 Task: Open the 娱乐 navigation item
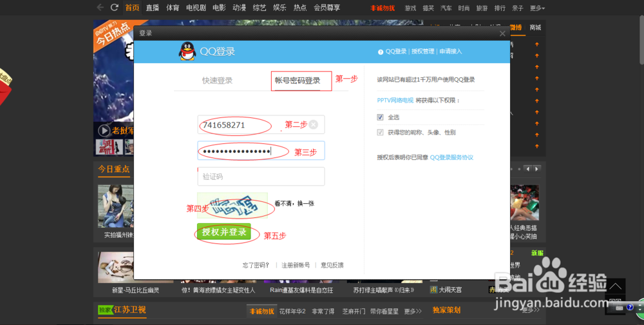point(279,7)
